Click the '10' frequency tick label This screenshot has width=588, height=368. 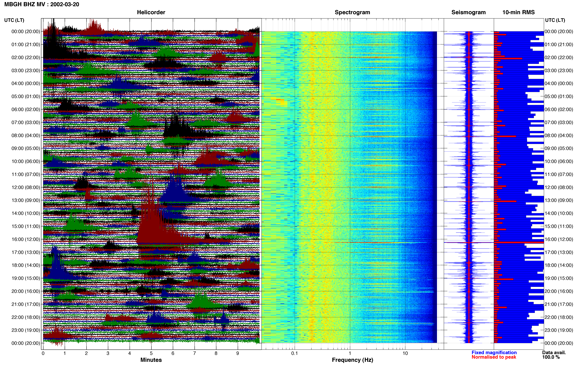tap(405, 353)
